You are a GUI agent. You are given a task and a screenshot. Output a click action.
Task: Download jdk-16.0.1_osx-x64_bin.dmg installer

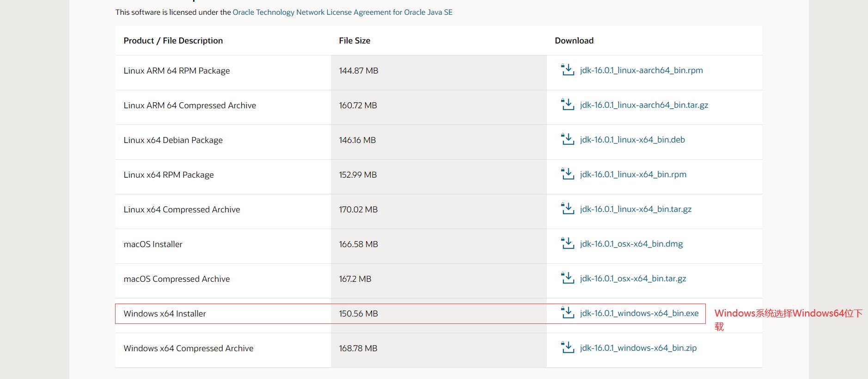point(631,244)
